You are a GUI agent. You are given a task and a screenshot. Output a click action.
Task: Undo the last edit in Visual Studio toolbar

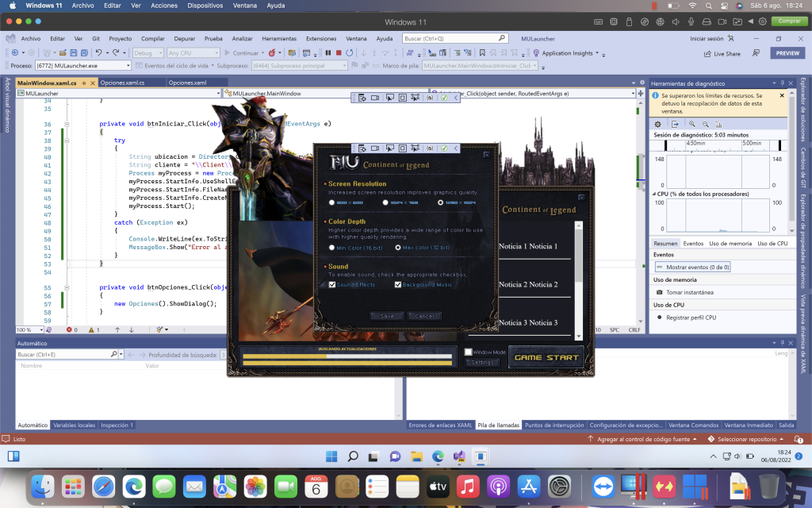(99, 53)
